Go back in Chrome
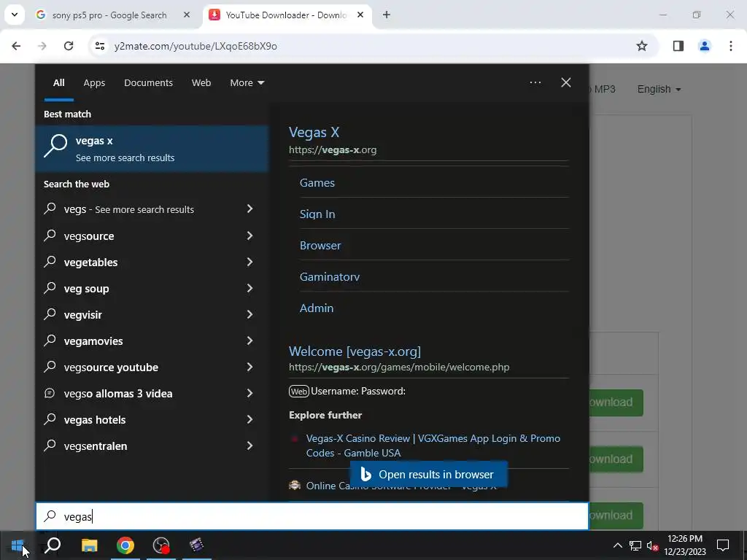Image resolution: width=747 pixels, height=560 pixels. (x=16, y=46)
